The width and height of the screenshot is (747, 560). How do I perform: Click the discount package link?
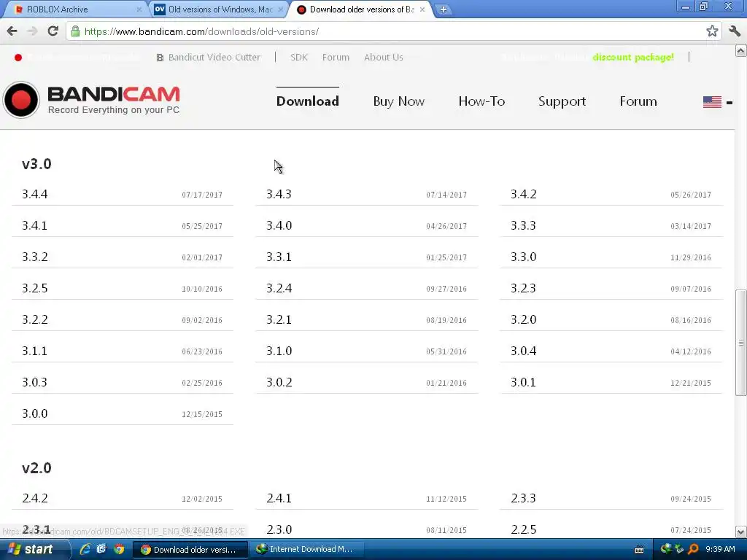(x=633, y=58)
